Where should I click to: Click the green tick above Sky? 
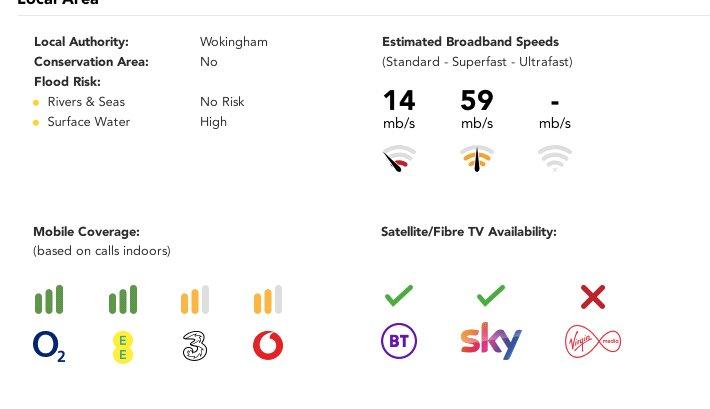[491, 296]
